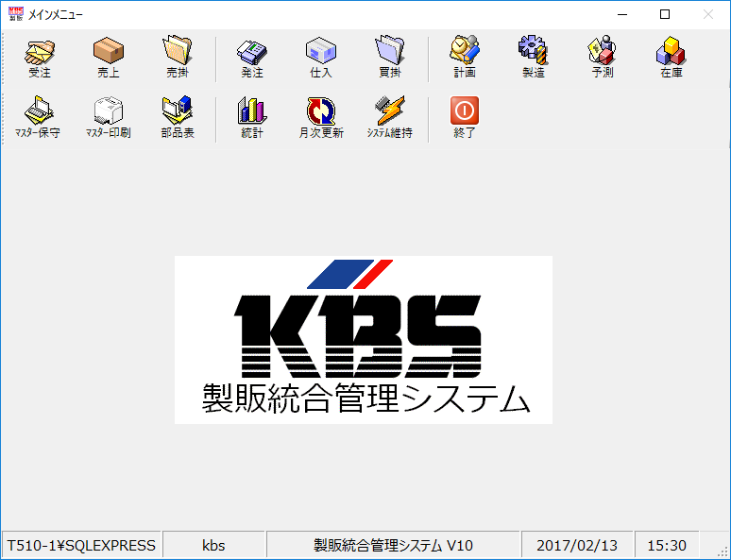
Task: Open the 買掛 payables folder icon
Action: tap(390, 59)
